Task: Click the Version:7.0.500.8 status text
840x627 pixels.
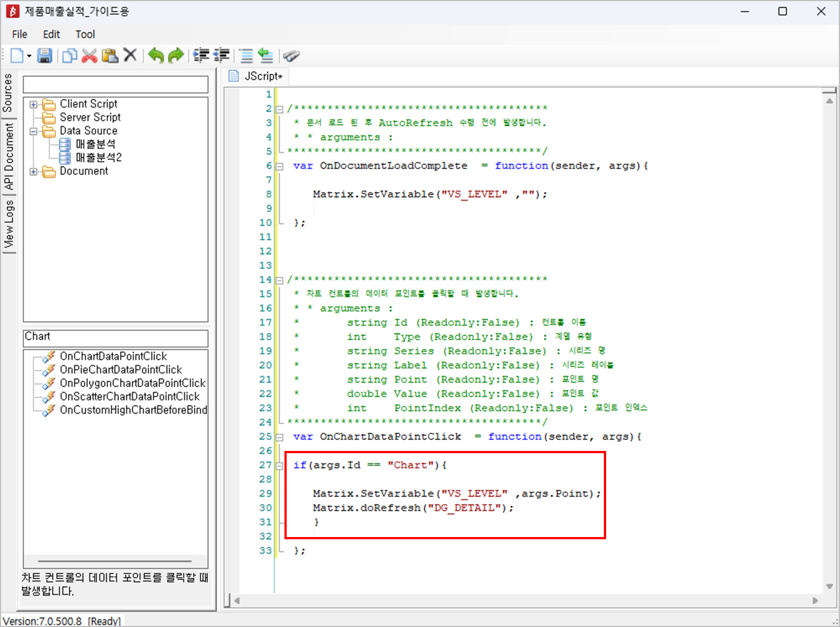Action: (42, 621)
